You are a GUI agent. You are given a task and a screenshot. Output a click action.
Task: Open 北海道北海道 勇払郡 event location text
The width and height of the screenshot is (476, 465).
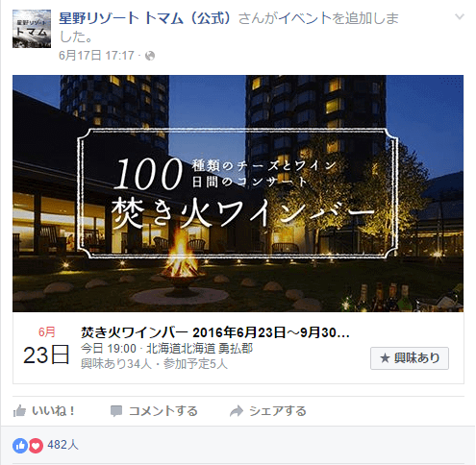tap(199, 349)
